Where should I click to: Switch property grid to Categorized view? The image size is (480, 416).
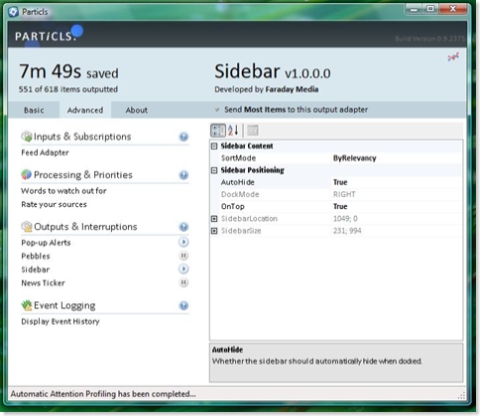click(218, 130)
